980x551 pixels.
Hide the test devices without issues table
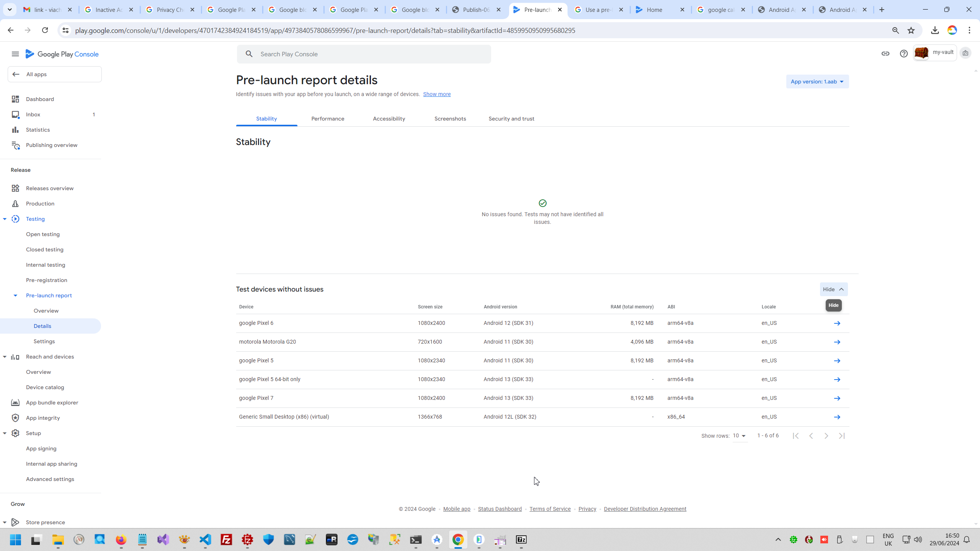(x=833, y=289)
